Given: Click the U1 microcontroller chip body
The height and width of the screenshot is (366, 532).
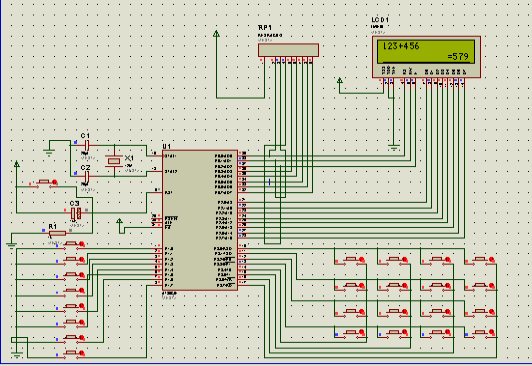Looking at the screenshot, I should point(200,220).
